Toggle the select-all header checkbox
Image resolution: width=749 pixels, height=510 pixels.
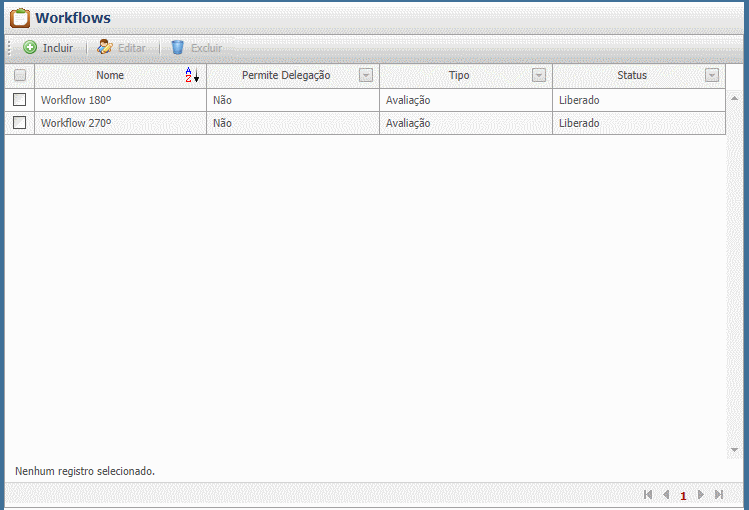point(19,75)
